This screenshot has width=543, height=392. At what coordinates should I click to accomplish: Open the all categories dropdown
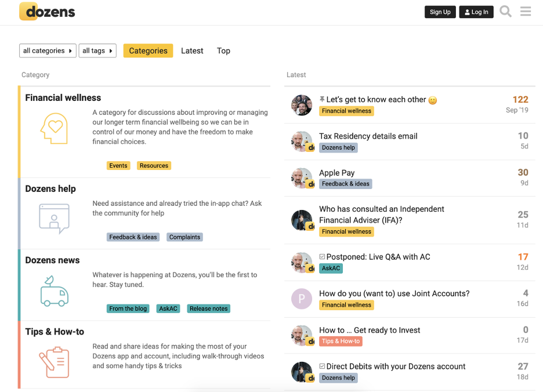pyautogui.click(x=48, y=50)
